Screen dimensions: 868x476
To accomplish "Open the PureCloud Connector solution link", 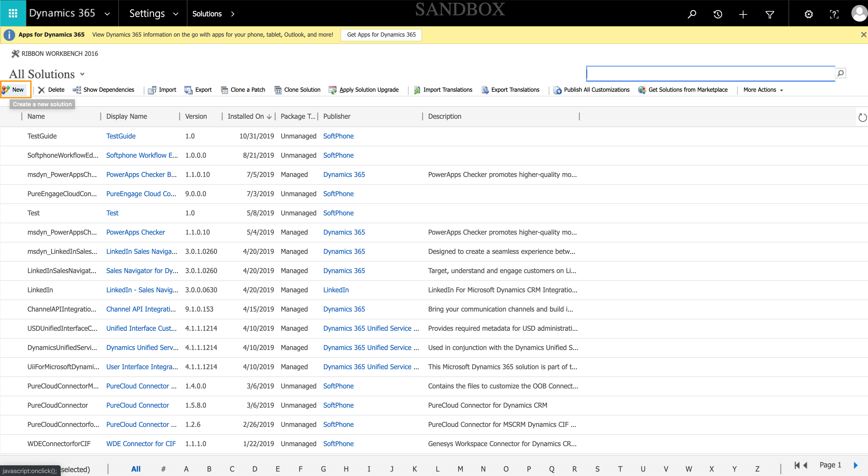I will (x=138, y=405).
